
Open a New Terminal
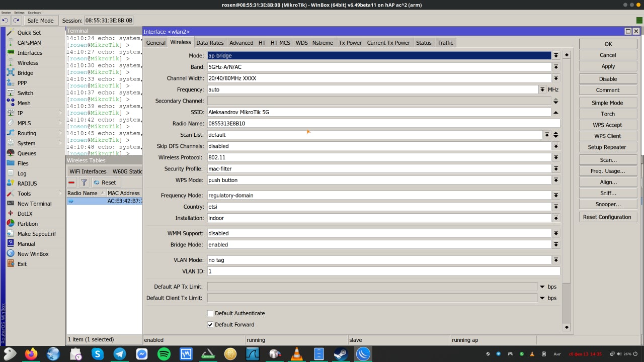[x=34, y=204]
